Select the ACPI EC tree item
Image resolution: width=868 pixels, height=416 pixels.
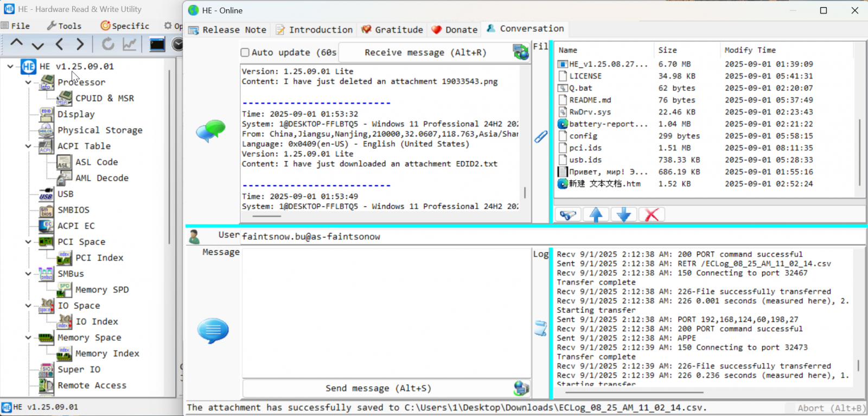coord(76,226)
